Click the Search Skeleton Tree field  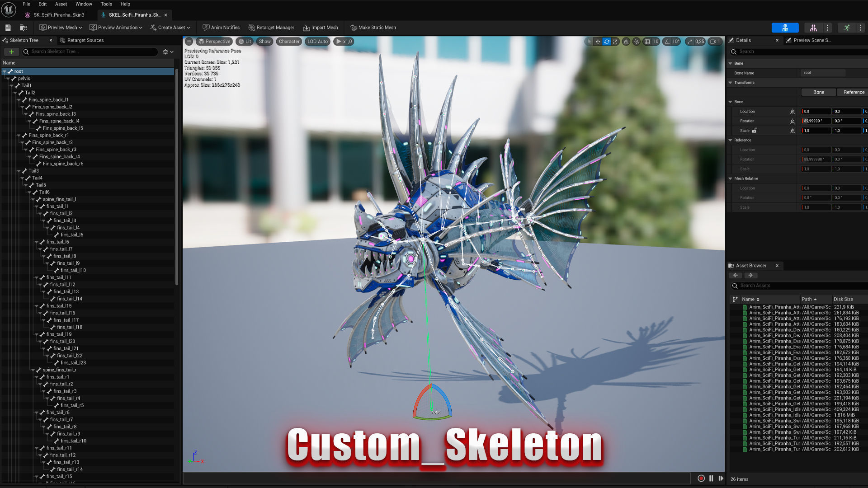93,52
